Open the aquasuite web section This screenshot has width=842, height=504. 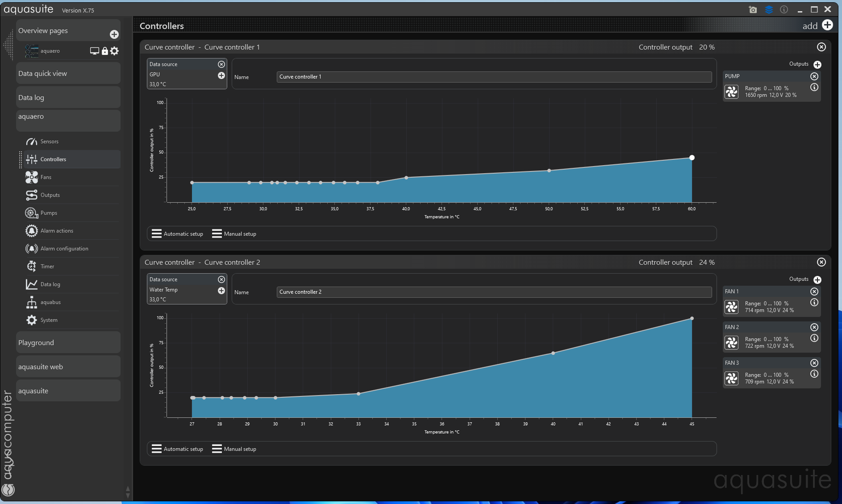pyautogui.click(x=68, y=367)
